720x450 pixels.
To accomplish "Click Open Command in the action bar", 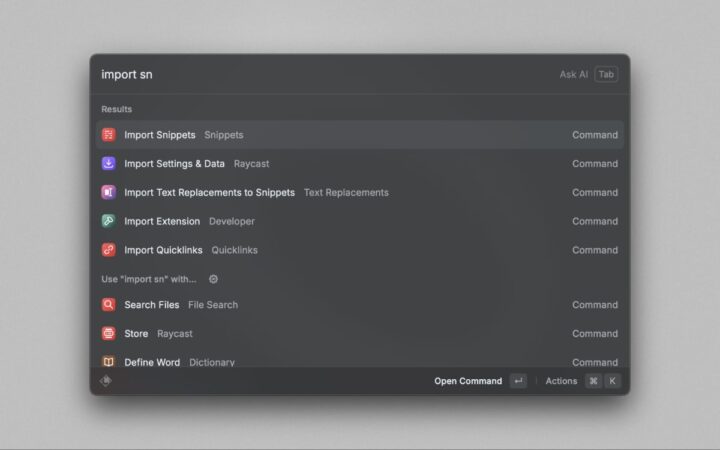I will click(x=468, y=381).
